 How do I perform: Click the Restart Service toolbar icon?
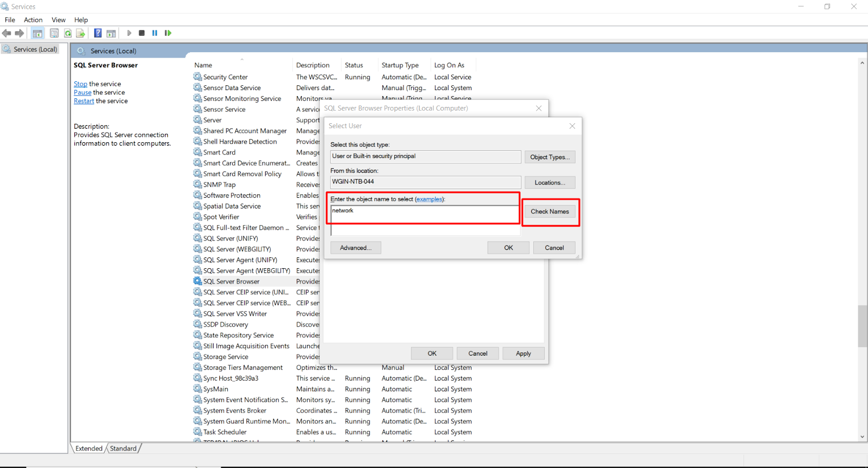(168, 33)
